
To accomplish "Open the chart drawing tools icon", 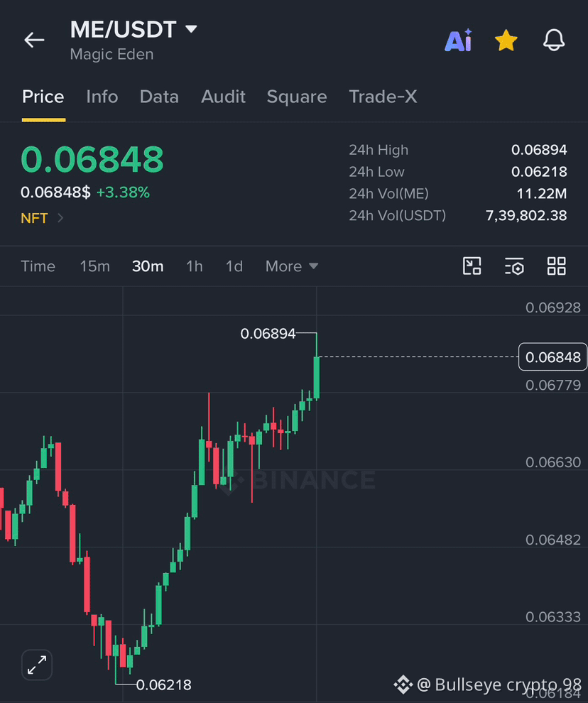I will (472, 266).
